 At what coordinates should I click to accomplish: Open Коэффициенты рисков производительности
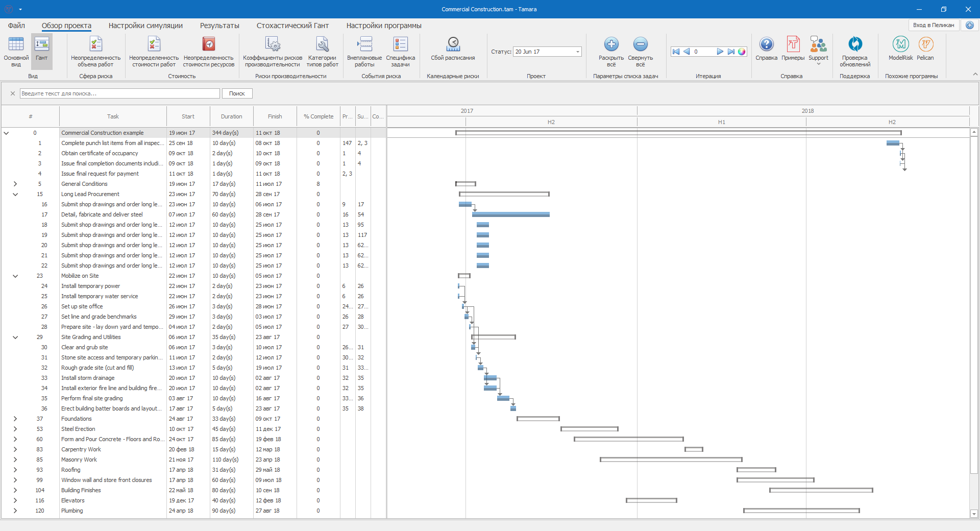273,50
